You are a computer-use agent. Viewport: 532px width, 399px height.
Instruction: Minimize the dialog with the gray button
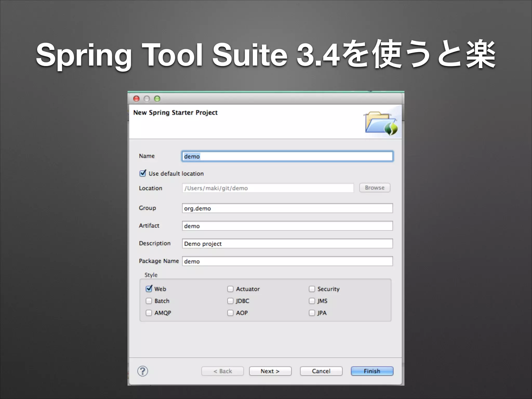pyautogui.click(x=147, y=99)
